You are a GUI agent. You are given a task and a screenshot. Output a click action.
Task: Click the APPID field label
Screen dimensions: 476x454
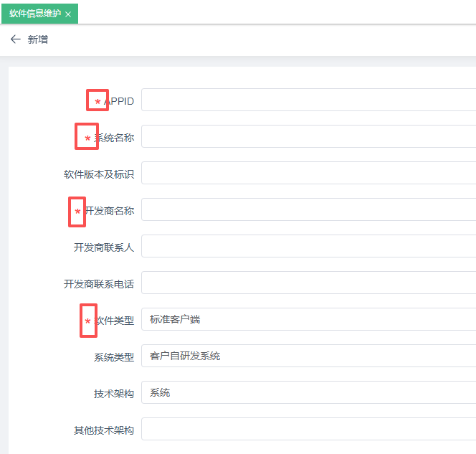pyautogui.click(x=119, y=101)
